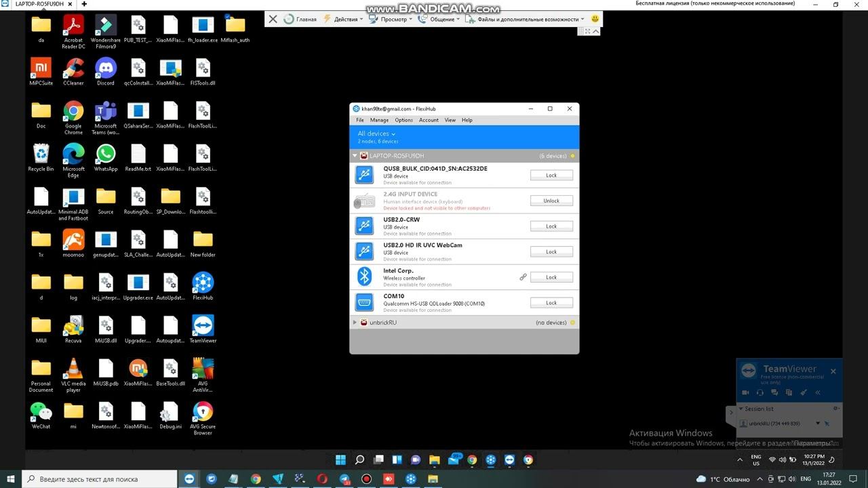
Task: Open the Просмотр dropdown in TeamViewer toolbar
Action: coord(391,19)
